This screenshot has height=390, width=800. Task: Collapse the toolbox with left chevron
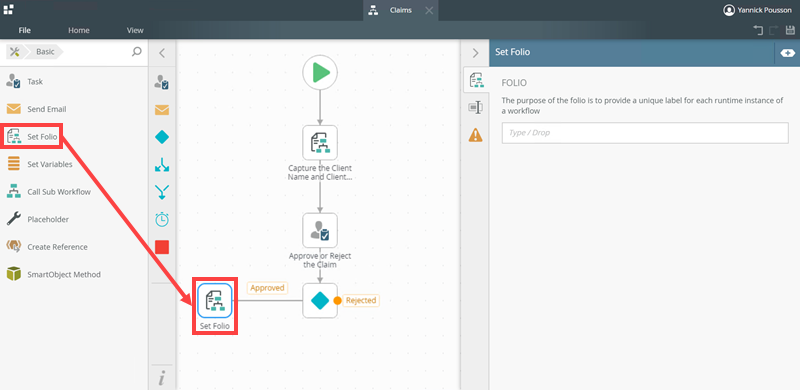[x=162, y=53]
